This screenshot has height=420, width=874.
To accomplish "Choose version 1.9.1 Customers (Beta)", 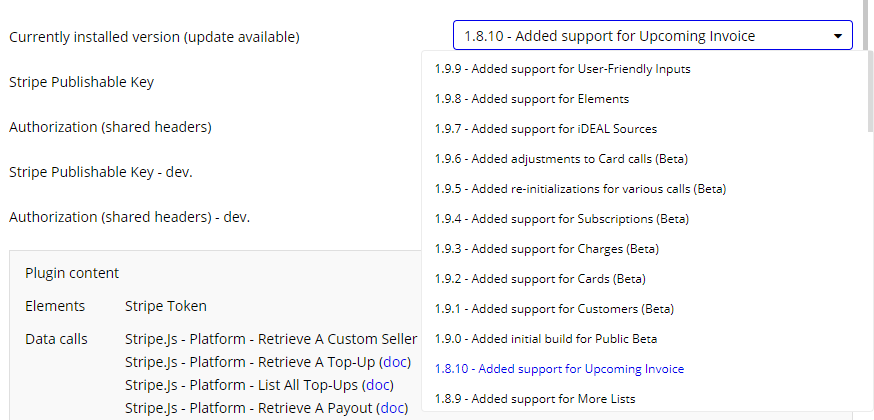I will coord(554,309).
